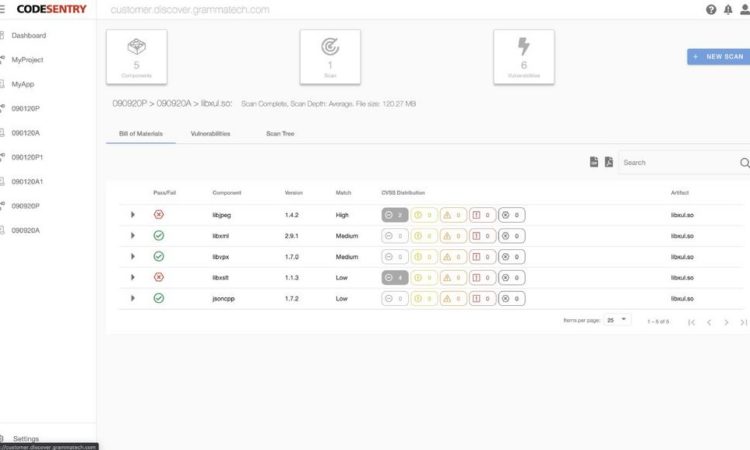Click the NEW SCAN button
This screenshot has height=450, width=750.
point(718,56)
